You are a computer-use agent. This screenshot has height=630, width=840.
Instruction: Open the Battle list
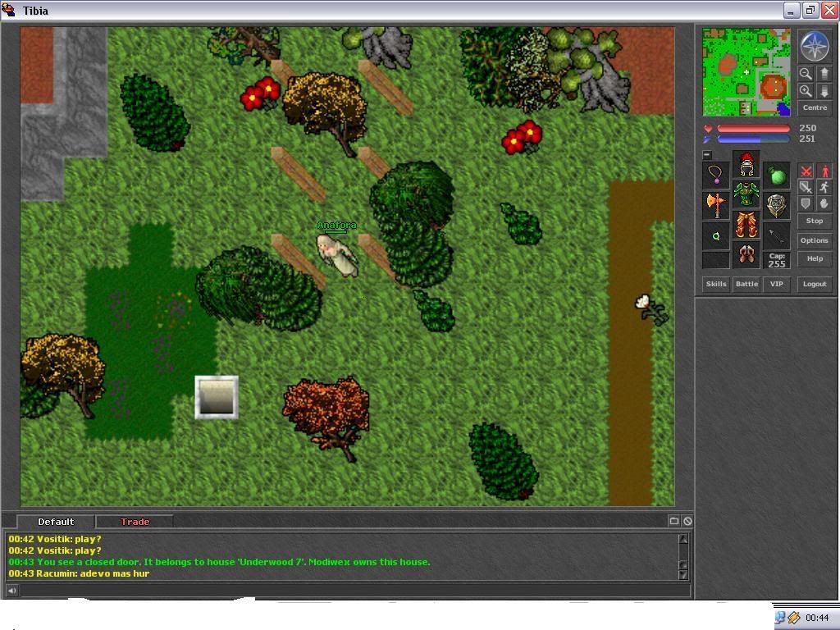(746, 284)
